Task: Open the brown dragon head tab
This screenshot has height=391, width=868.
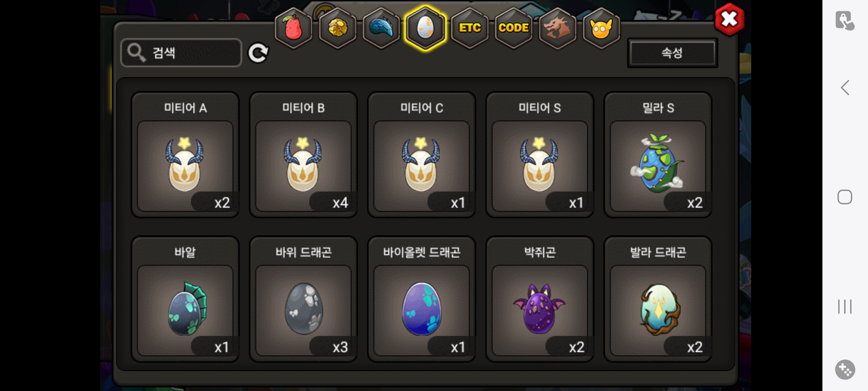Action: [x=557, y=28]
